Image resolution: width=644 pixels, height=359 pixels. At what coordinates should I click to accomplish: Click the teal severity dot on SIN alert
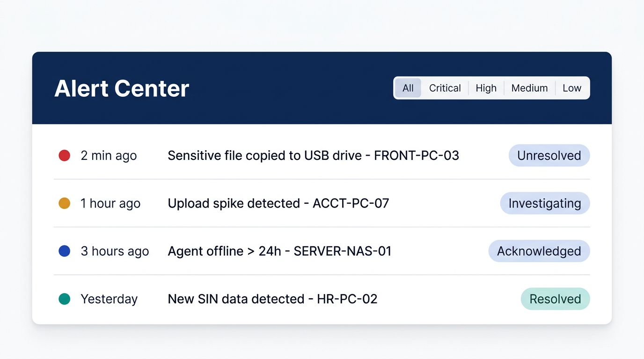[64, 299]
